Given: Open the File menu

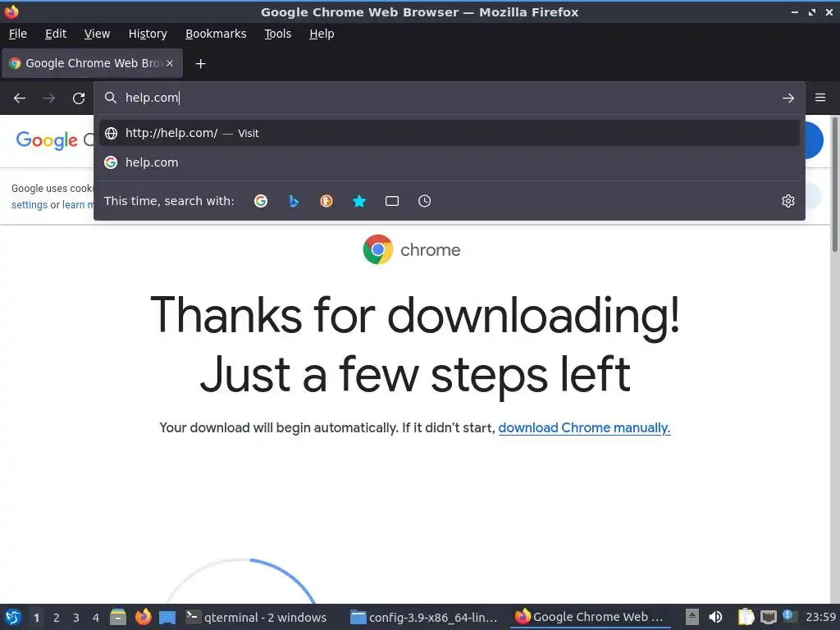Looking at the screenshot, I should point(18,34).
